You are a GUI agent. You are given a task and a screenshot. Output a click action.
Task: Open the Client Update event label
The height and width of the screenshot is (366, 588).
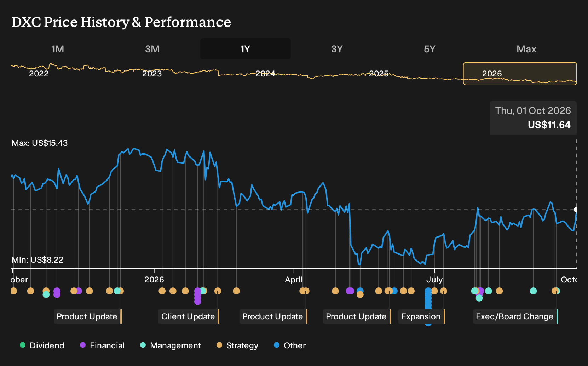189,316
